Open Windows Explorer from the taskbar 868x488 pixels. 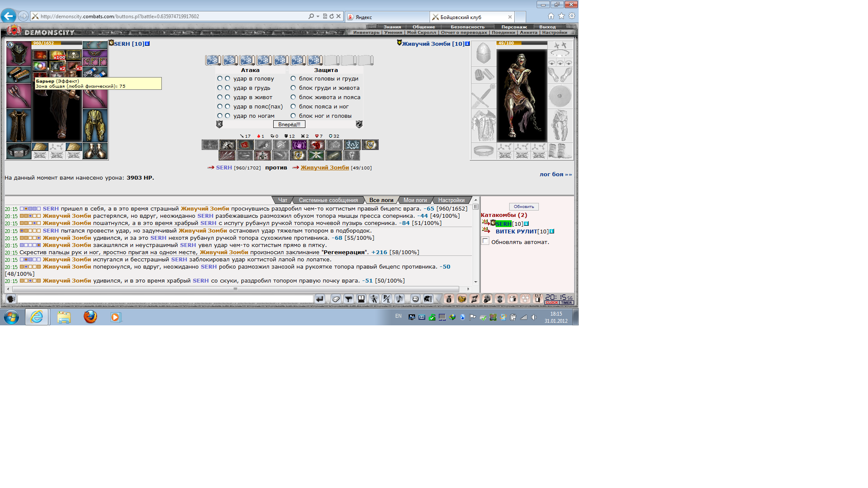point(64,317)
